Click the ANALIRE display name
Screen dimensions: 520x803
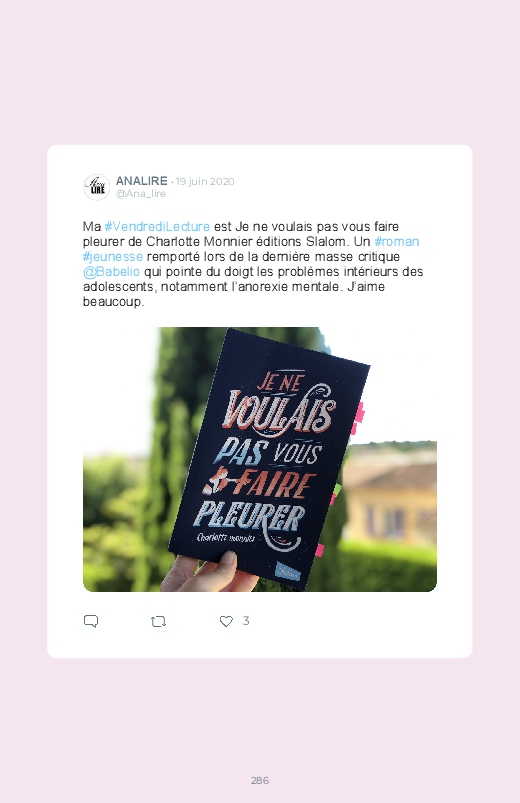(141, 181)
